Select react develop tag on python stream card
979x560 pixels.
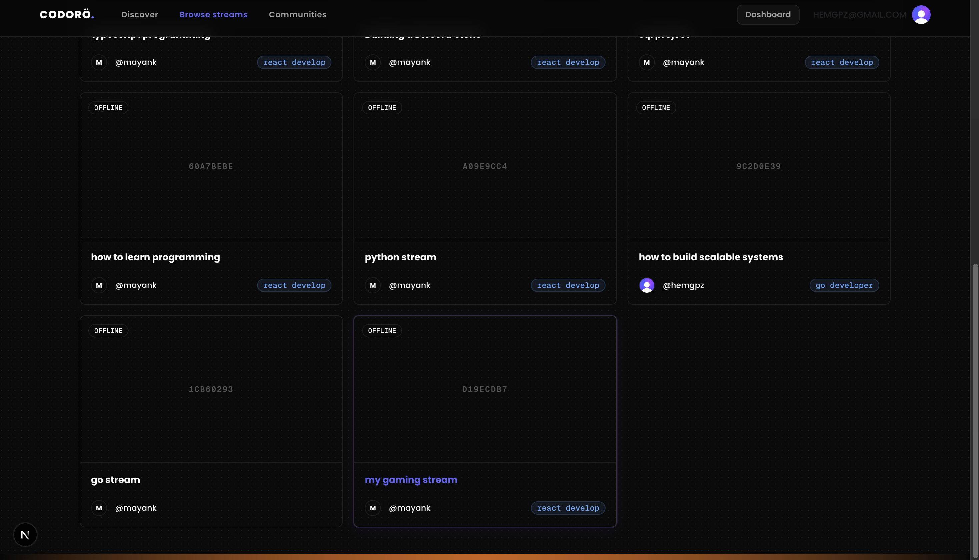(568, 285)
